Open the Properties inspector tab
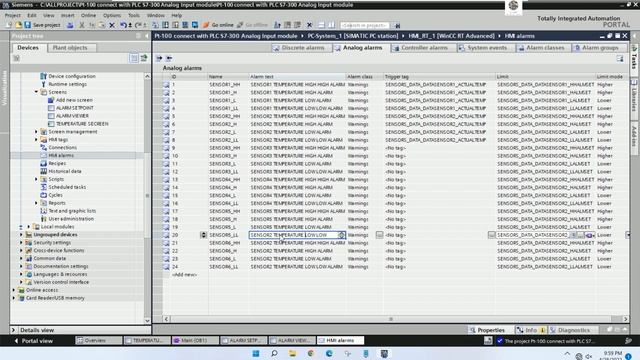This screenshot has height=360, width=640. (487, 330)
